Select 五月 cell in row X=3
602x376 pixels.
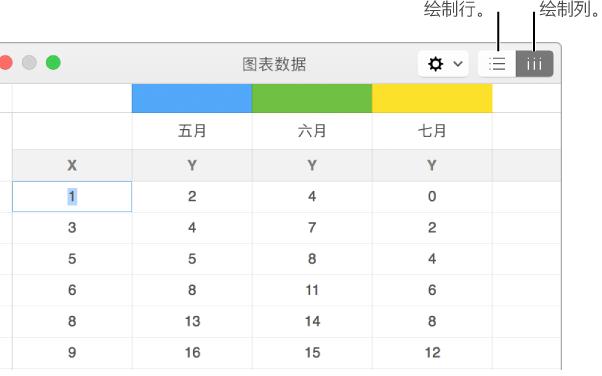tap(192, 228)
